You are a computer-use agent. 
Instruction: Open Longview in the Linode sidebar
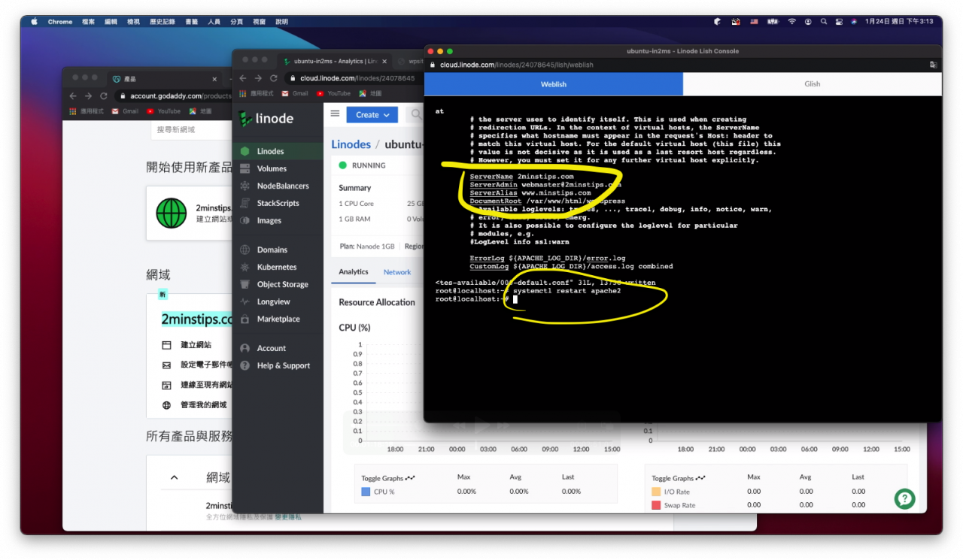pos(273,301)
